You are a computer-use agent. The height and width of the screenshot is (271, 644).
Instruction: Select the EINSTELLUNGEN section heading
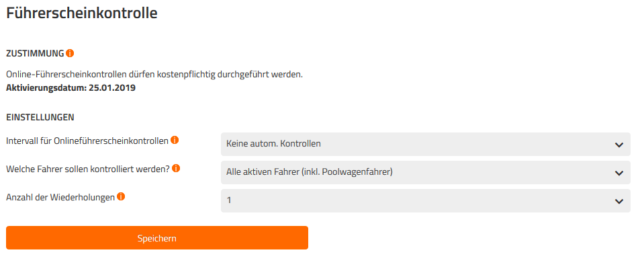[x=40, y=117]
